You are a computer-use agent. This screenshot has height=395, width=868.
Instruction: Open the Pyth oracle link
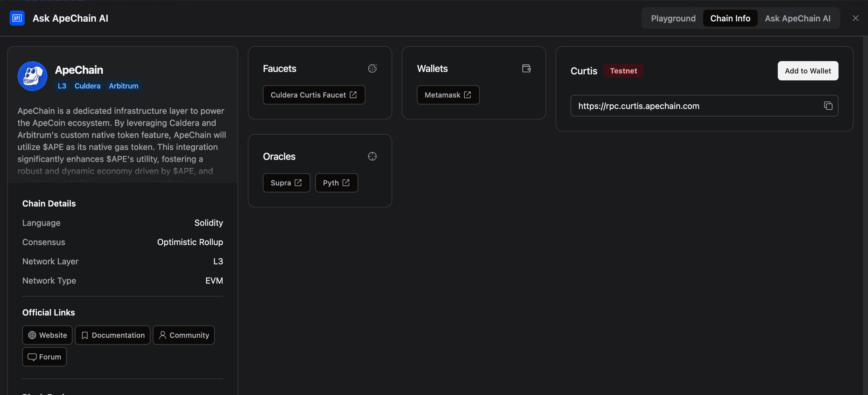click(336, 183)
